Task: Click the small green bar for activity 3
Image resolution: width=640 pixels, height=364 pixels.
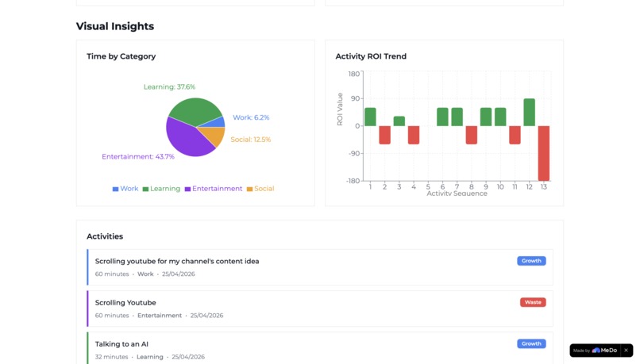Action: click(x=399, y=121)
